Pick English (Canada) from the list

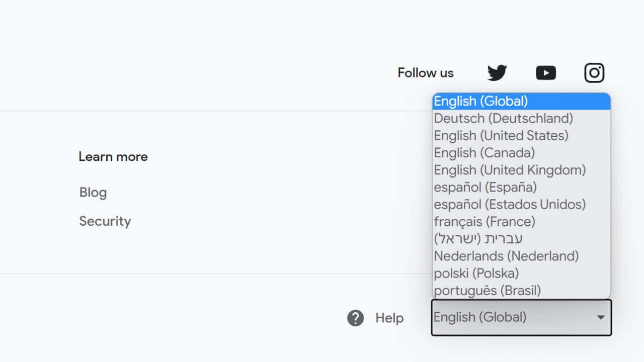point(521,152)
